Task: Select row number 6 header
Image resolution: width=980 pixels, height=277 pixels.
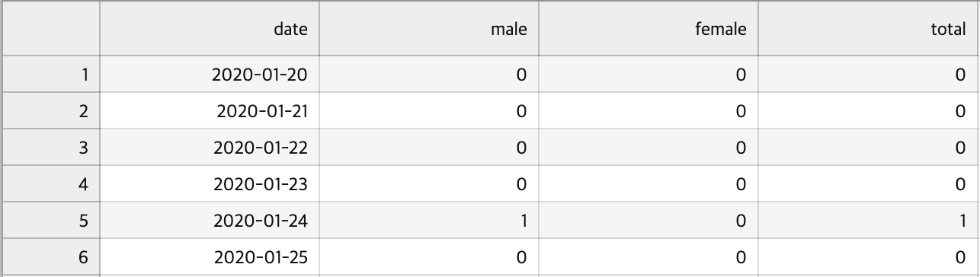Action: (51, 256)
